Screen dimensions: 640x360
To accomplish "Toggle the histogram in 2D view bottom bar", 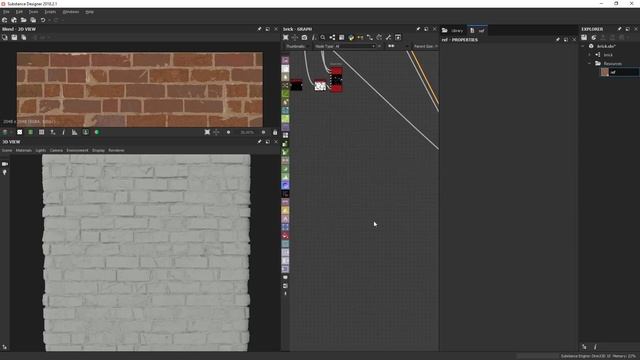I will pos(74,132).
